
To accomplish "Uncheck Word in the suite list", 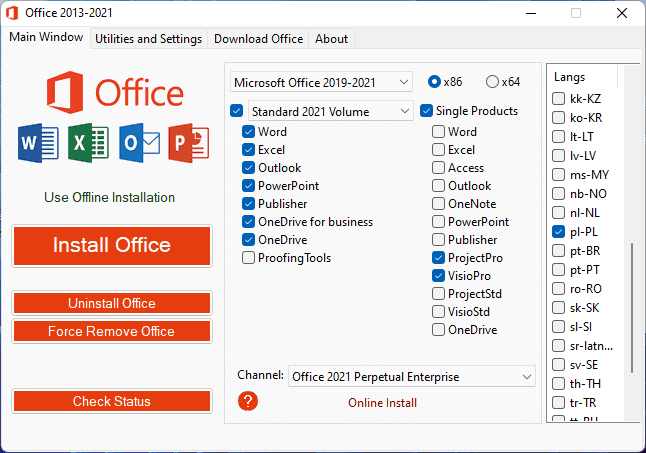I will click(248, 132).
